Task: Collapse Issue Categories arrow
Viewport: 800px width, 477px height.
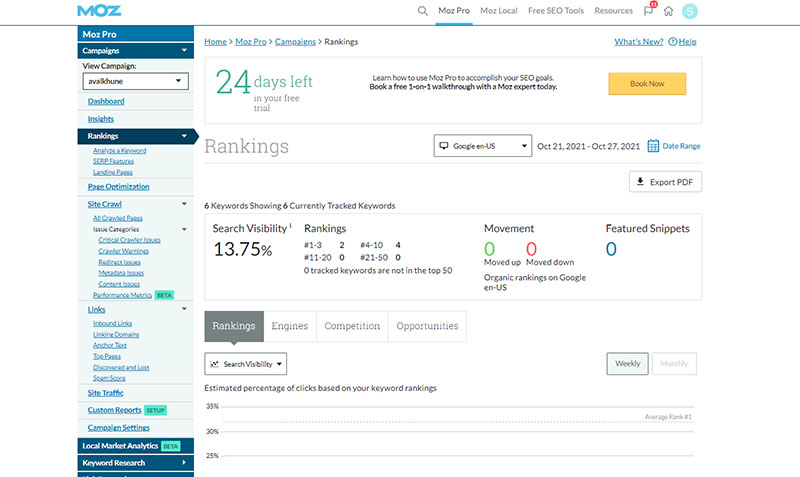Action: pyautogui.click(x=184, y=230)
